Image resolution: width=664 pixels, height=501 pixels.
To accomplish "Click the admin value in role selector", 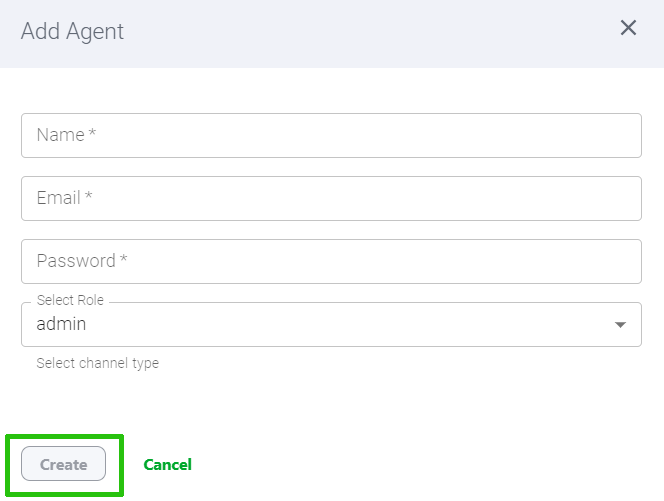I will (x=61, y=324).
